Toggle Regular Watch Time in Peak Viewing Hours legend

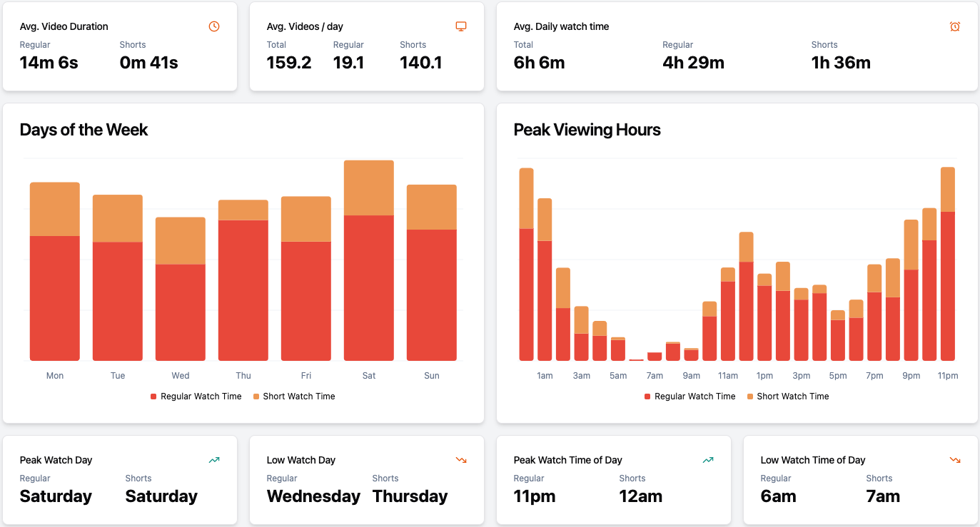(x=689, y=396)
